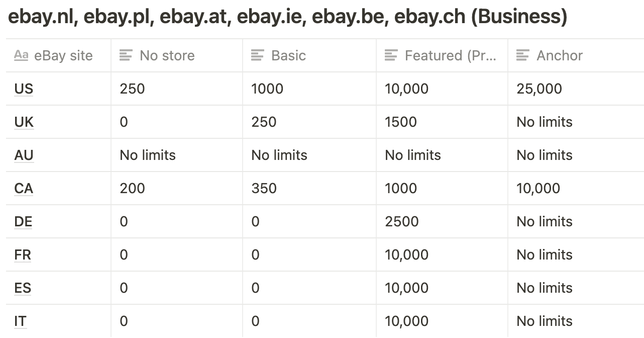This screenshot has height=338, width=644.
Task: Click the text property icon beside No store
Action: [126, 55]
